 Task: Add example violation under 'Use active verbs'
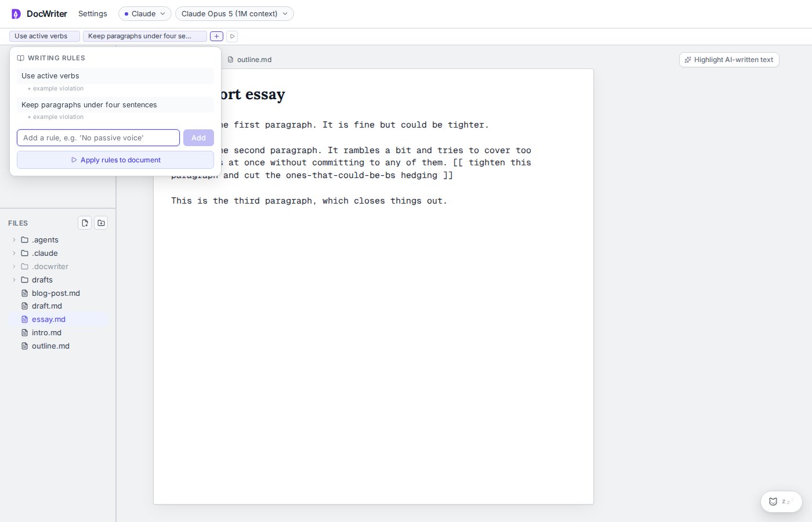(x=56, y=89)
